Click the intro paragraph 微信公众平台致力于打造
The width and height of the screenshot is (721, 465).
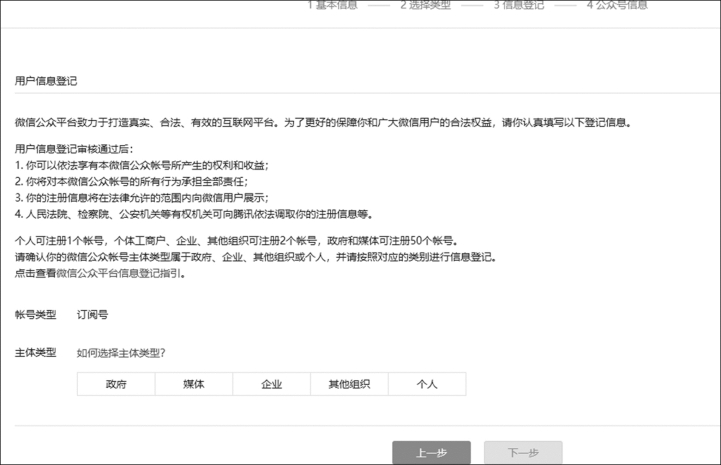(x=323, y=122)
